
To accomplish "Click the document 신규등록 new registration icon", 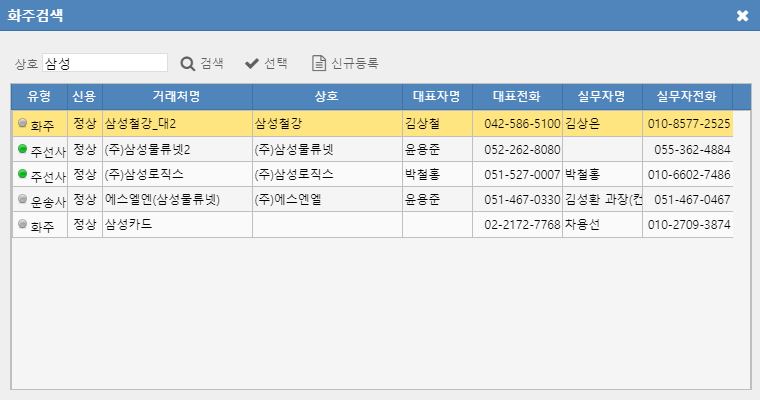I will pos(318,63).
